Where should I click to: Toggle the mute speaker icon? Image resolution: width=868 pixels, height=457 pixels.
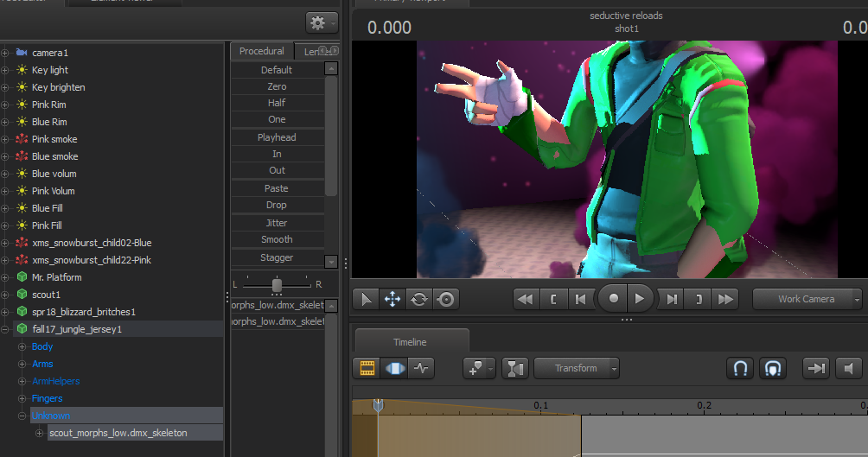(x=849, y=368)
